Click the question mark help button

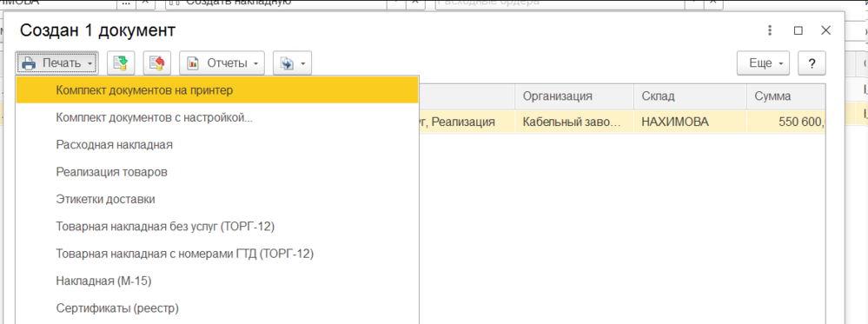pyautogui.click(x=812, y=63)
